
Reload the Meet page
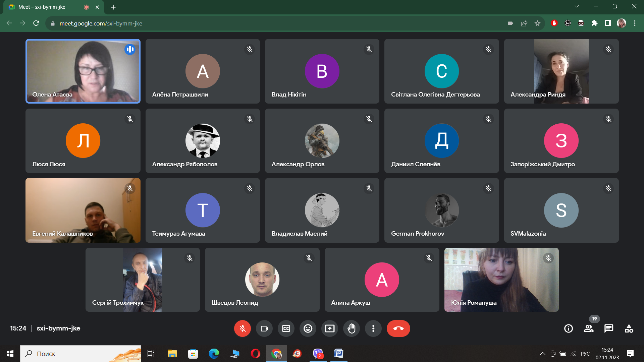[36, 23]
